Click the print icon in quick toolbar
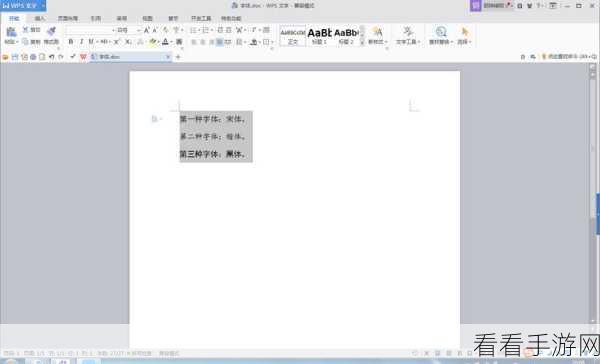Image resolution: width=600 pixels, height=364 pixels. pos(33,57)
